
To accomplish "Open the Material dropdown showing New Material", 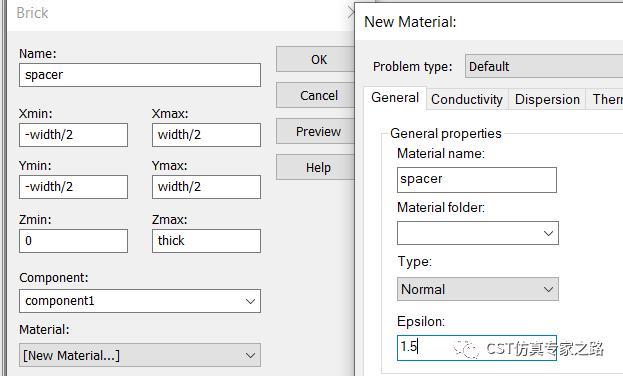I will tap(140, 355).
